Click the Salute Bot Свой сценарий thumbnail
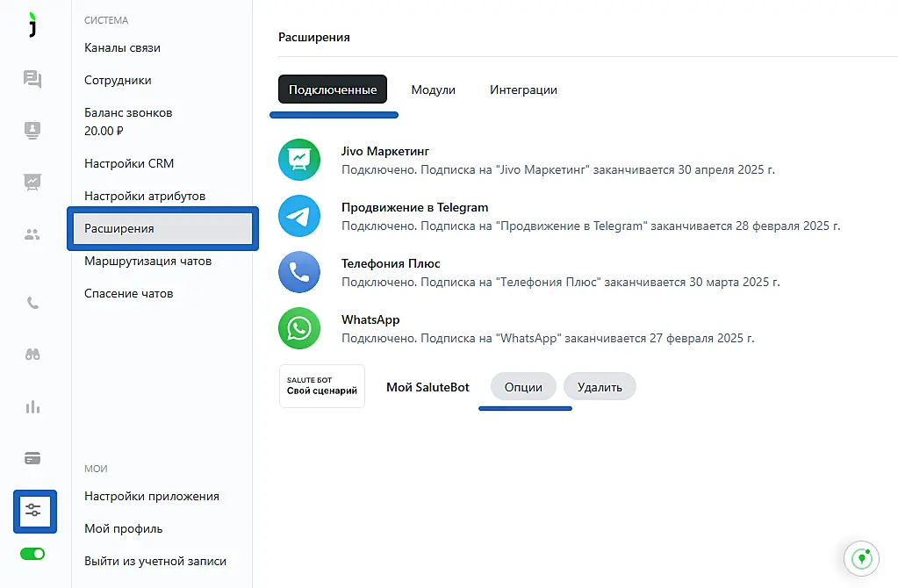This screenshot has width=898, height=588. (x=321, y=386)
